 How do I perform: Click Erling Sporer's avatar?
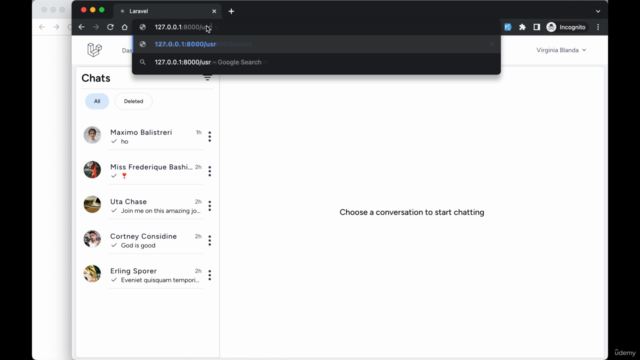[x=92, y=274]
